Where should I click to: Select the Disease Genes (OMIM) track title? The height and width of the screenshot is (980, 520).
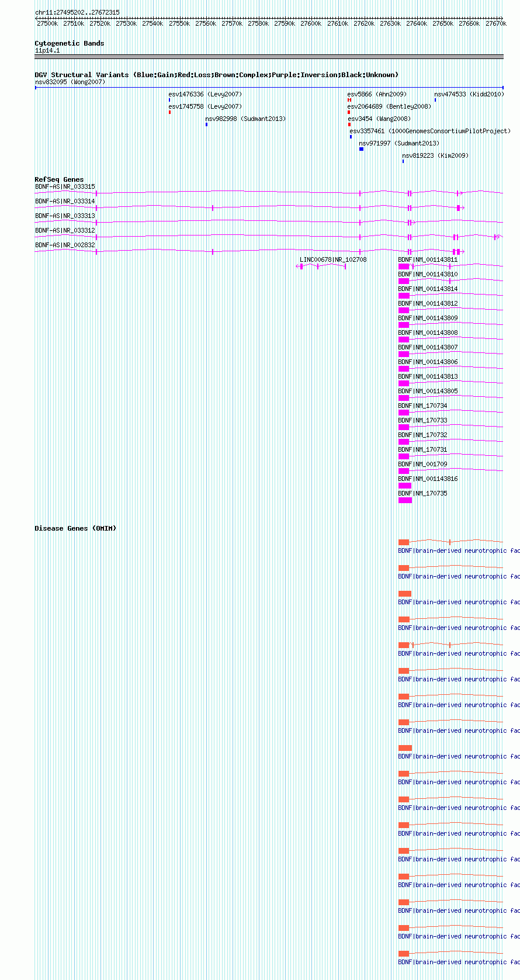pos(75,528)
